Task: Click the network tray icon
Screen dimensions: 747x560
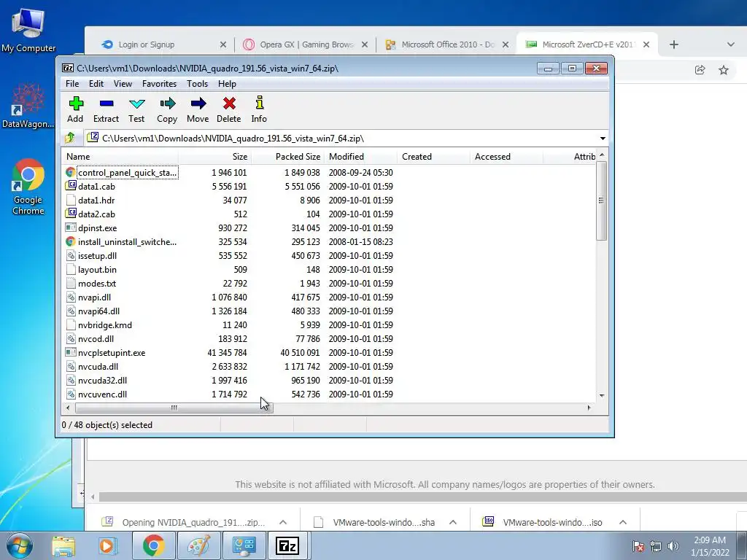Action: click(656, 546)
